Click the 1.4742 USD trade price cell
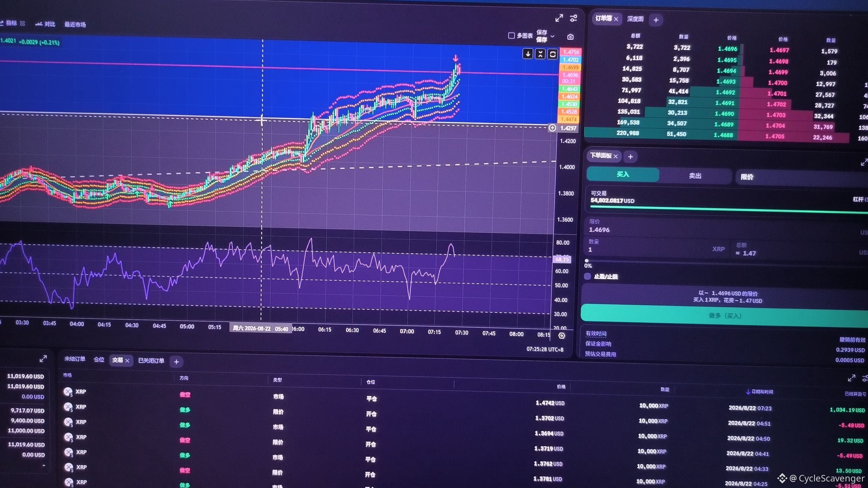The width and height of the screenshot is (868, 488). pyautogui.click(x=550, y=403)
